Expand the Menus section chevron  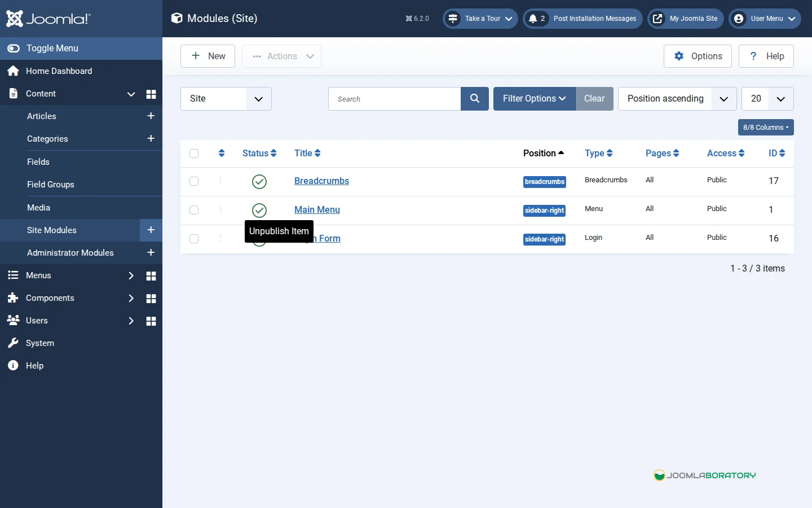pyautogui.click(x=131, y=275)
